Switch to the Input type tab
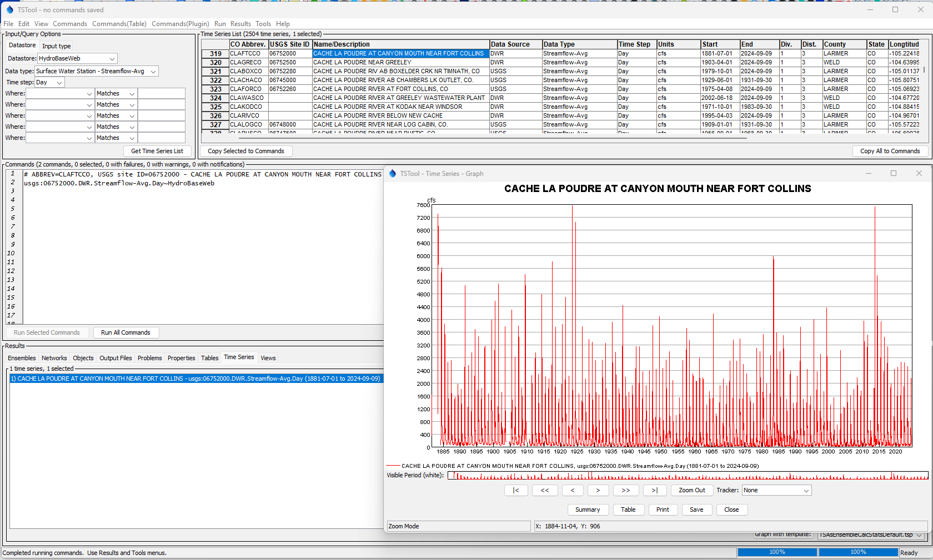The height and width of the screenshot is (560, 933). [x=57, y=46]
